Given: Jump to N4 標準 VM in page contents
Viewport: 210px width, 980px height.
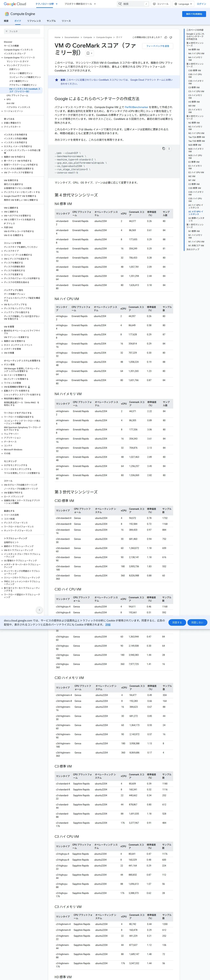Looking at the screenshot, I should [x=194, y=49].
